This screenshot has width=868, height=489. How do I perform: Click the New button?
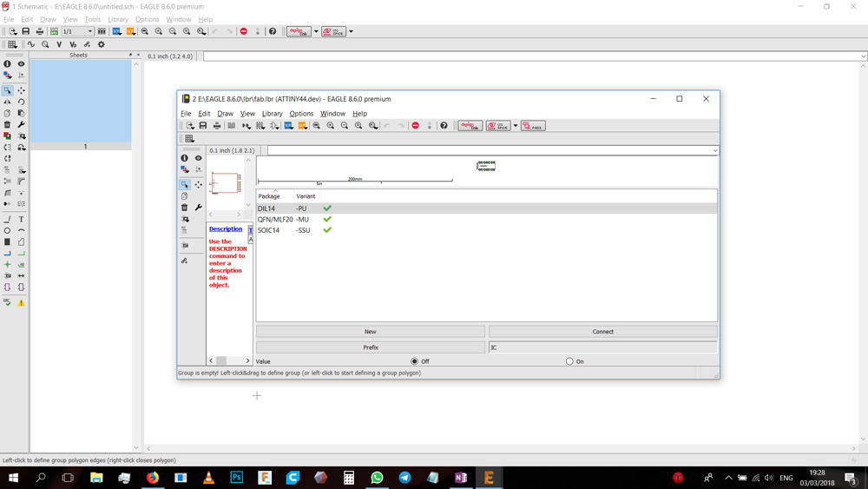coord(371,332)
